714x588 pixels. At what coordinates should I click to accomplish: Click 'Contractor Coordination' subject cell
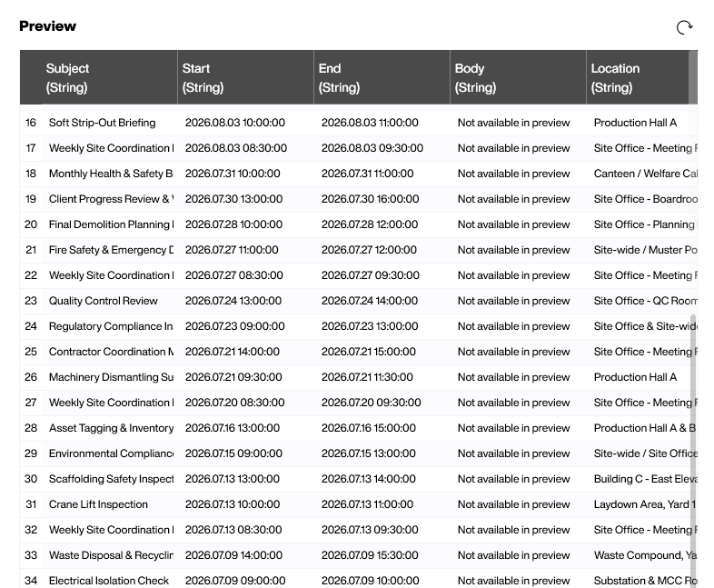coord(111,352)
